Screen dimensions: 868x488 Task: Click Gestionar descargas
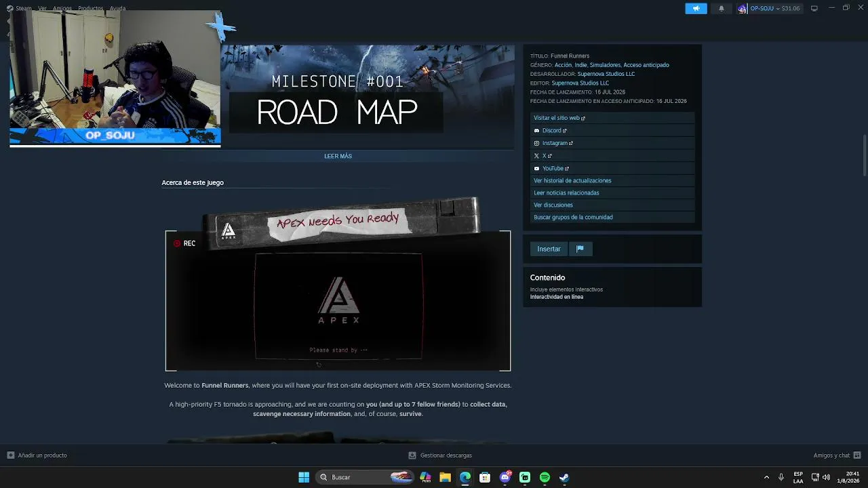[440, 455]
